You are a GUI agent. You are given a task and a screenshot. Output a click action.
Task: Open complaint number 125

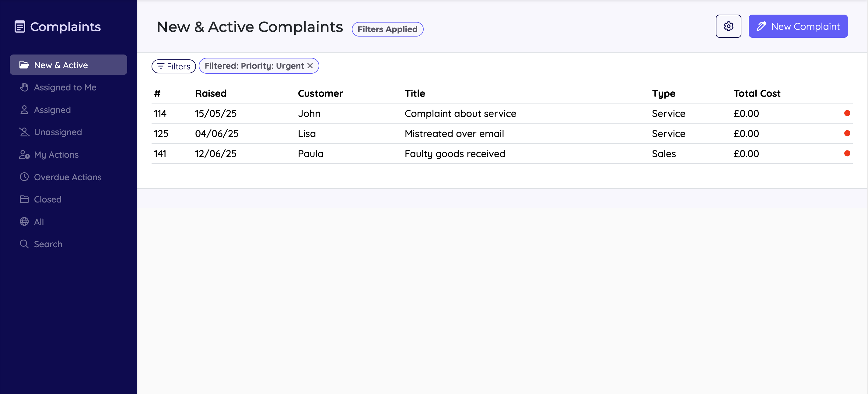tap(161, 134)
